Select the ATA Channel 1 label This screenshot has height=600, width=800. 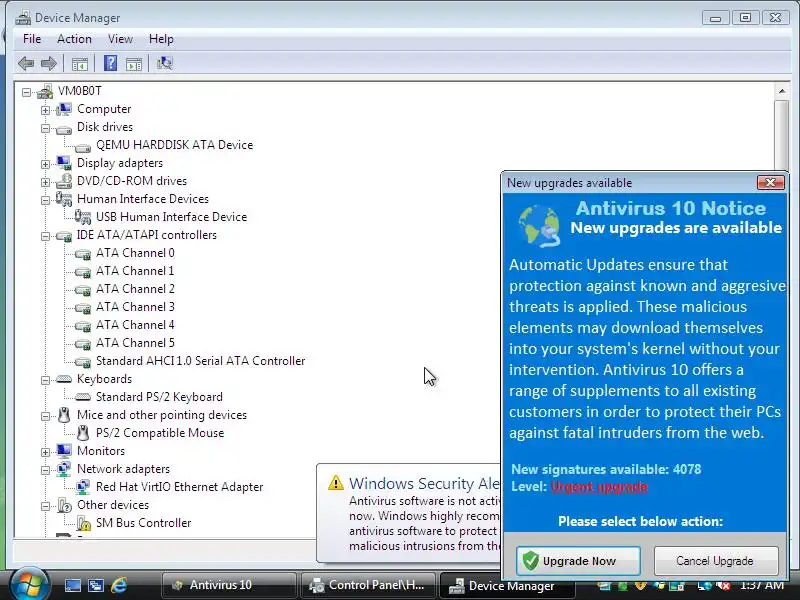[x=135, y=271]
